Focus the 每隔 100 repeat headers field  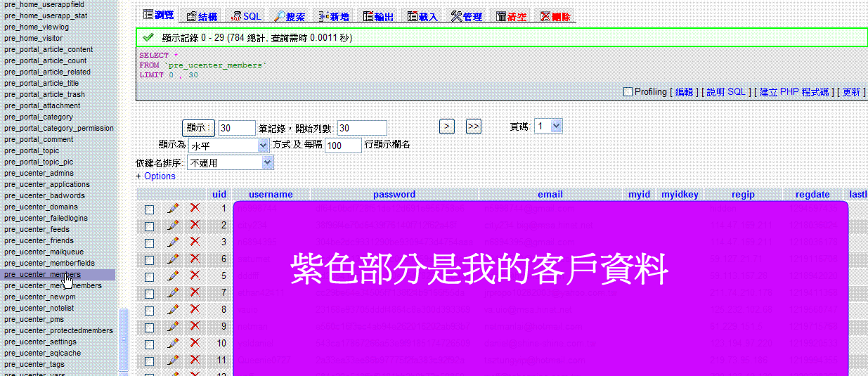click(343, 145)
